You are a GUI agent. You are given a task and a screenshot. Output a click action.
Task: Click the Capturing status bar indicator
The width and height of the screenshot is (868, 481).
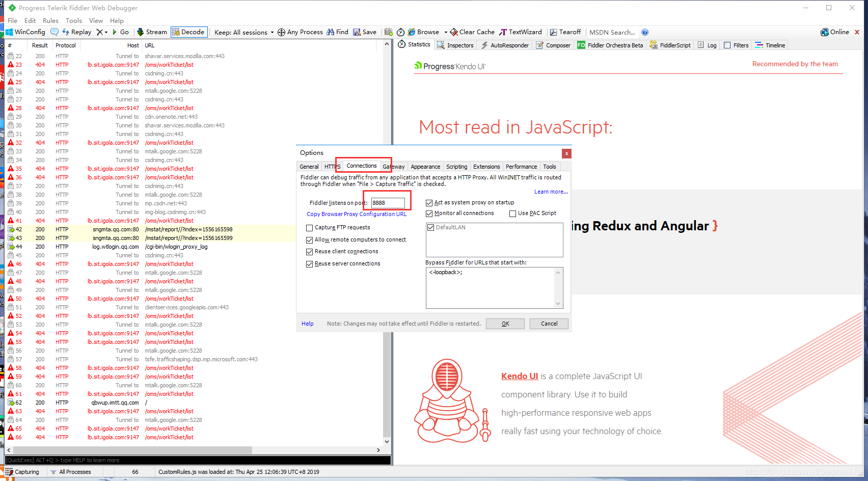click(x=22, y=472)
